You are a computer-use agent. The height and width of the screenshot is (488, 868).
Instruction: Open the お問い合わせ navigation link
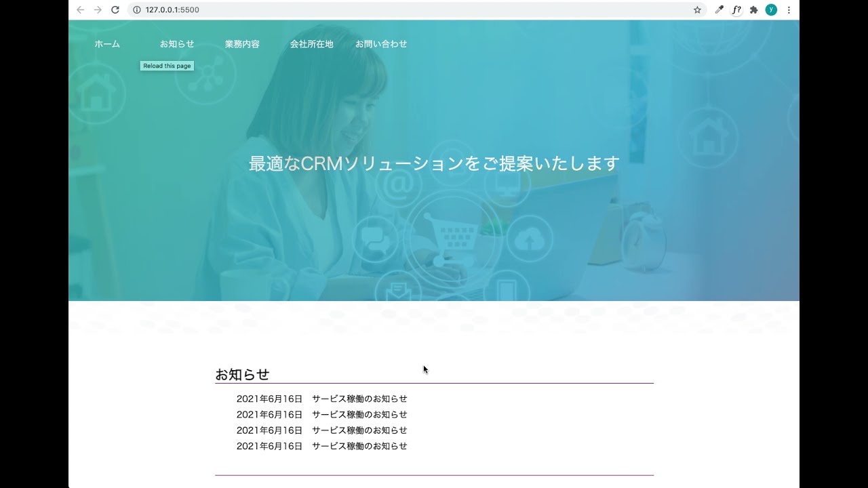(x=381, y=44)
